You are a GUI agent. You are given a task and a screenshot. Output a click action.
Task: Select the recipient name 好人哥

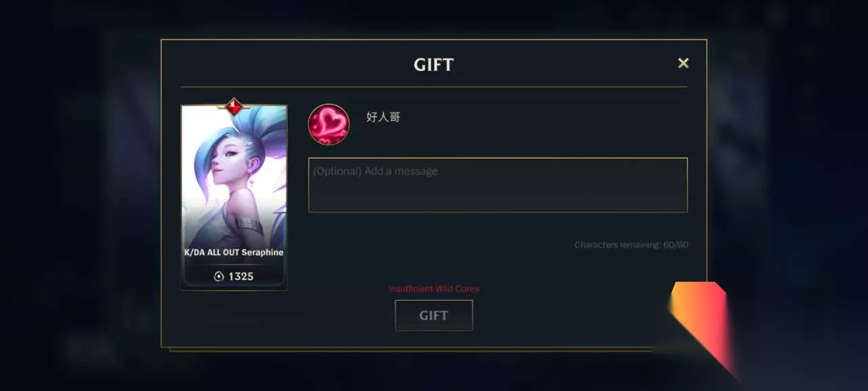click(x=383, y=117)
